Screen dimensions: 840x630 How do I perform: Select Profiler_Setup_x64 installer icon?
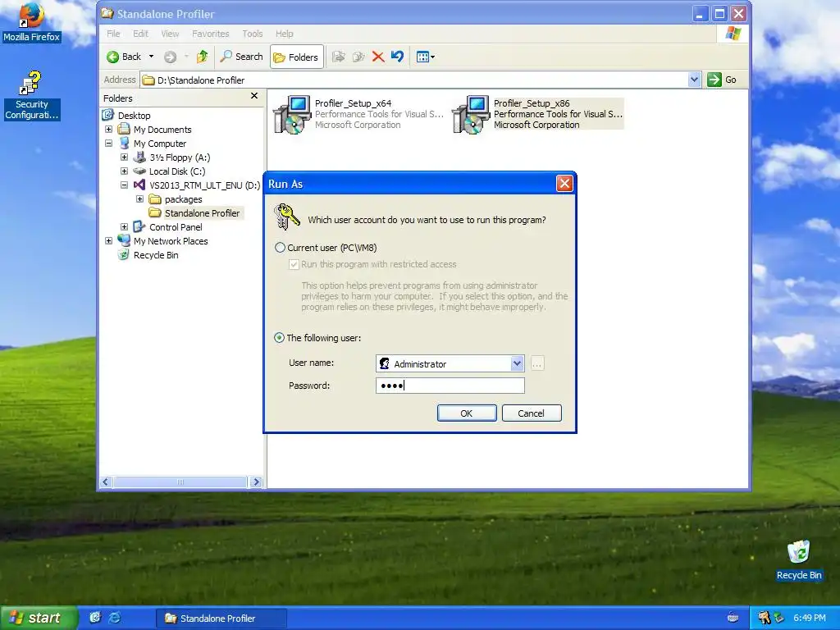point(291,115)
